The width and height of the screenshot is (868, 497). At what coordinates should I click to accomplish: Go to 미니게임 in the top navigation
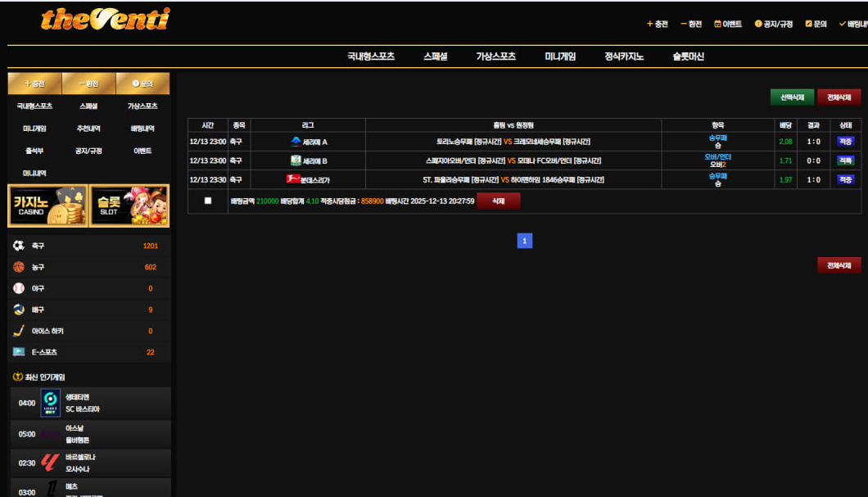(x=560, y=56)
